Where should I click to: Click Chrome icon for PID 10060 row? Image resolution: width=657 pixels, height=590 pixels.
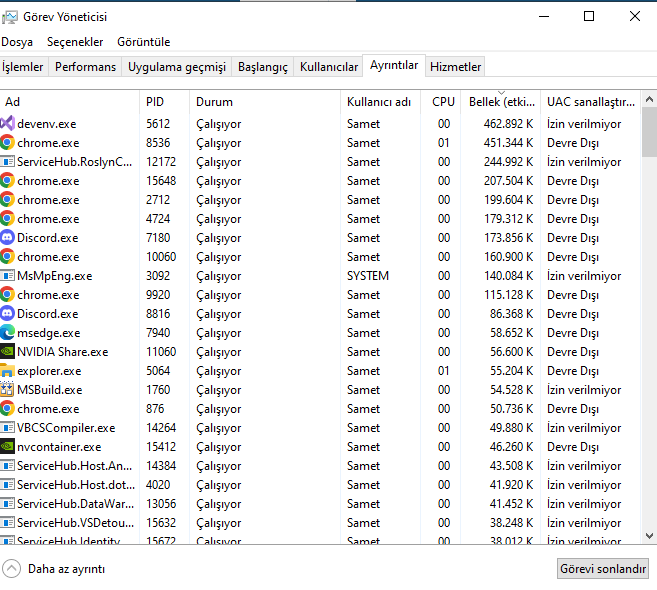[8, 256]
